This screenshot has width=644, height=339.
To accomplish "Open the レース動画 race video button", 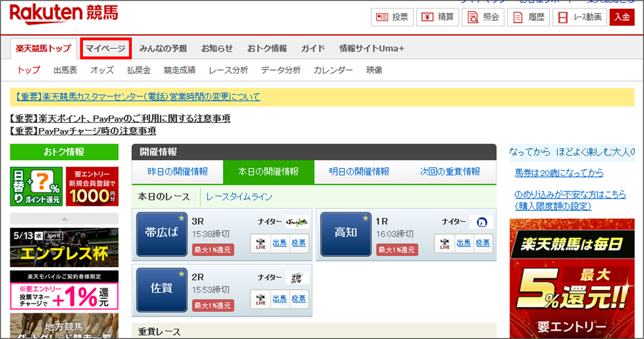I will (x=580, y=17).
